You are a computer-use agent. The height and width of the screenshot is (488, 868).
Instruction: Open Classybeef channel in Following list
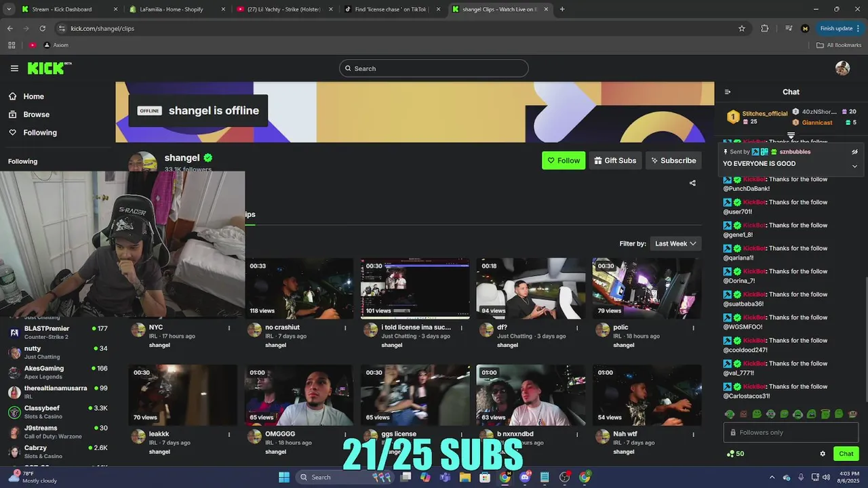point(58,412)
